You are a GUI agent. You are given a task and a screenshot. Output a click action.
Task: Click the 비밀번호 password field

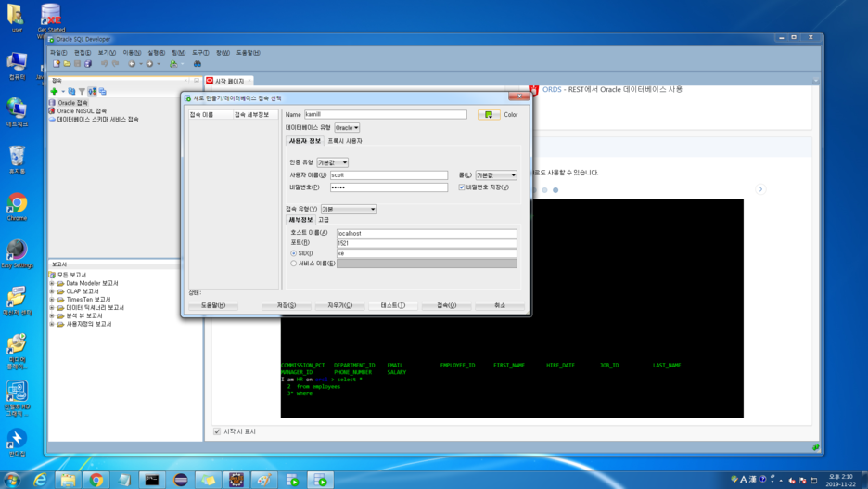click(x=389, y=187)
